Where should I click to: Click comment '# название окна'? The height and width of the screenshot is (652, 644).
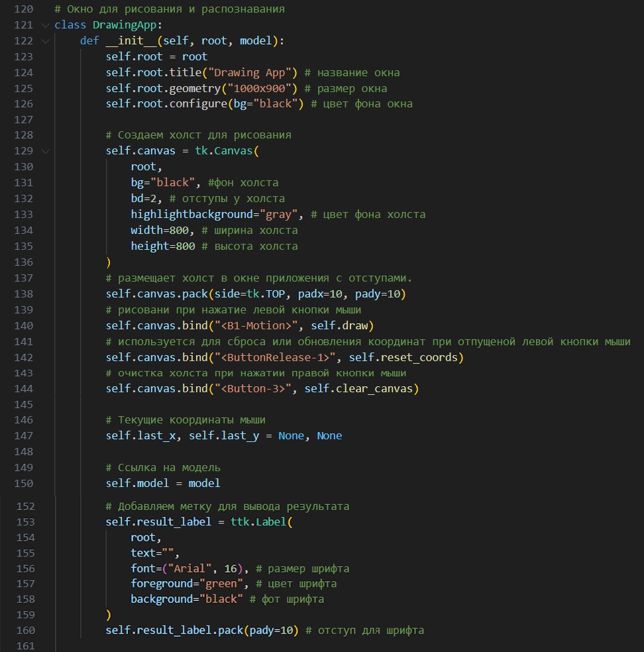[352, 73]
